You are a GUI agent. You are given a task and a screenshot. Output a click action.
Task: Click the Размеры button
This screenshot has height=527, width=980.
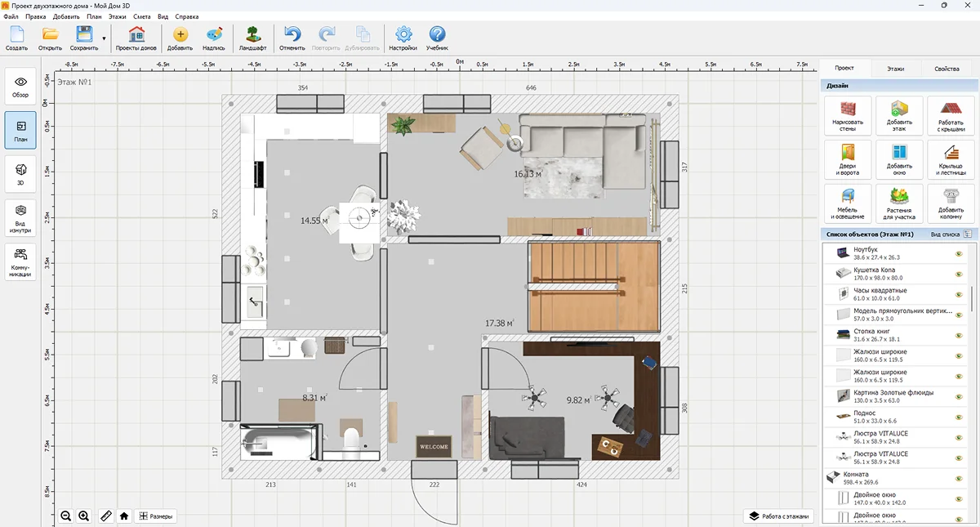[155, 516]
